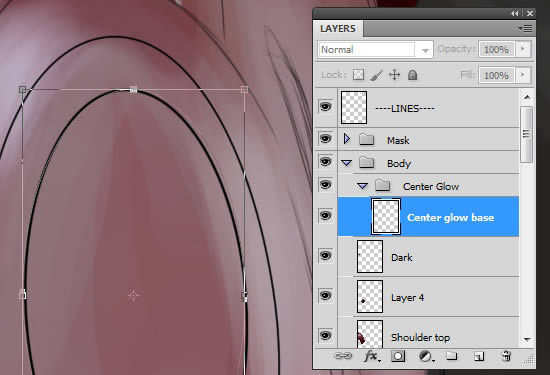Click the top-right transform handle
Viewport: 550px width, 375px height.
click(x=244, y=89)
